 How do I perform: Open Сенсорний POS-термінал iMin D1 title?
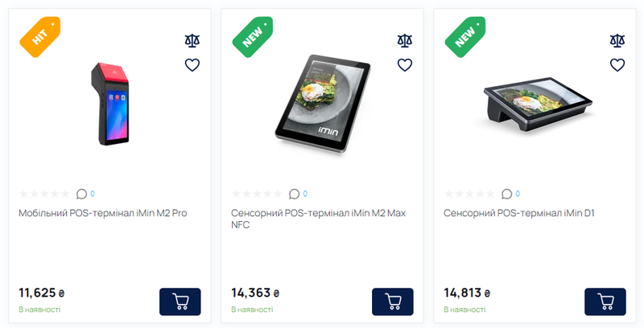(518, 213)
